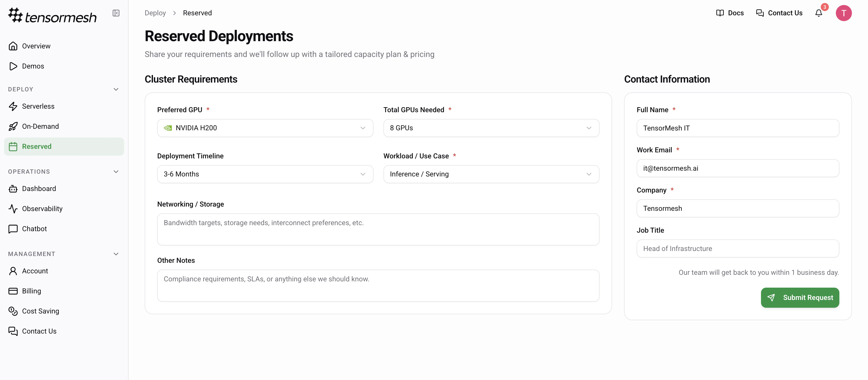Open Cost Saving page
868x380 pixels.
pyautogui.click(x=64, y=311)
